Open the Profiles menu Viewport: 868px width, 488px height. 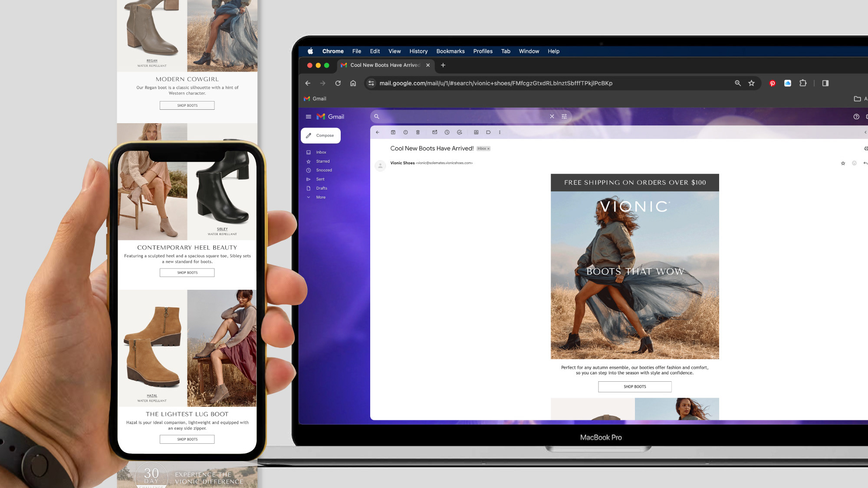483,51
